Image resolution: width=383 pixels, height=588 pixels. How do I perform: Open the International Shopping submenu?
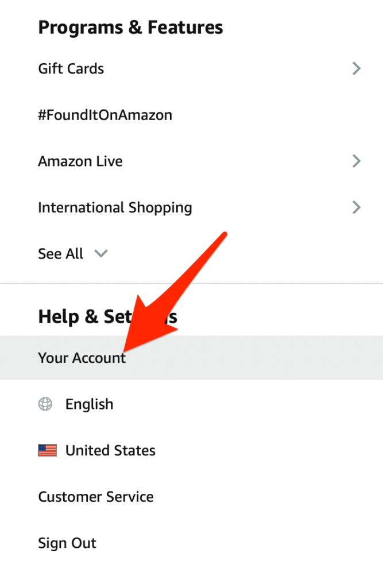tap(115, 207)
